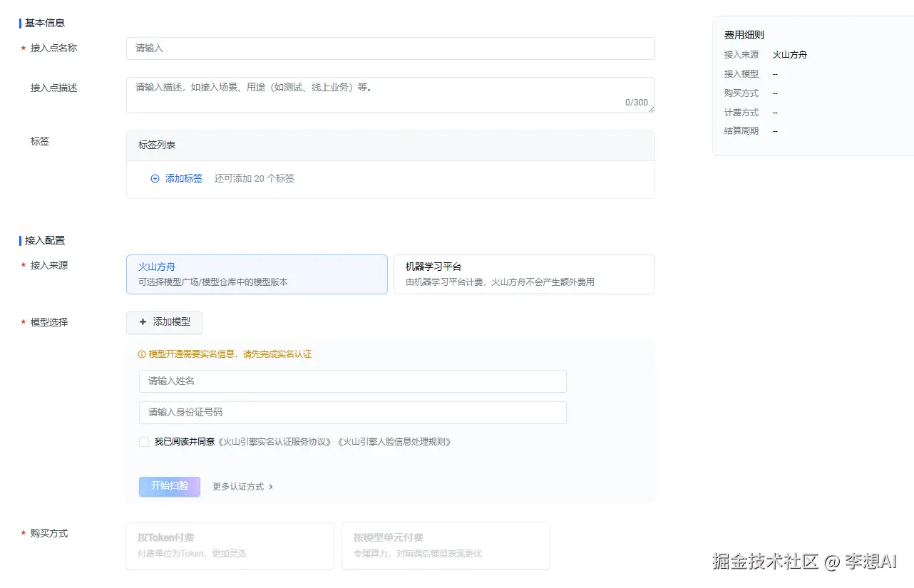Click the 接入点名称 input field
Viewport: 914px width, 588px height.
[x=390, y=48]
